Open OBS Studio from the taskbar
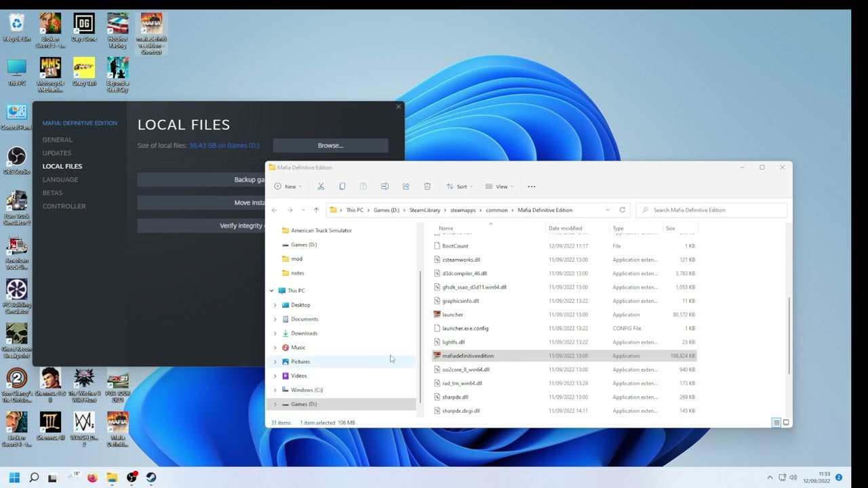The height and width of the screenshot is (488, 868). 132,477
